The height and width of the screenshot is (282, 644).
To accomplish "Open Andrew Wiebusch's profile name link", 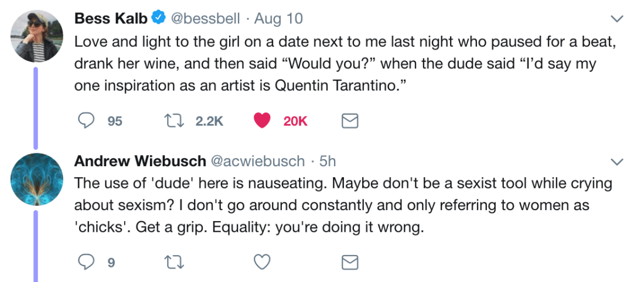I will pyautogui.click(x=140, y=161).
